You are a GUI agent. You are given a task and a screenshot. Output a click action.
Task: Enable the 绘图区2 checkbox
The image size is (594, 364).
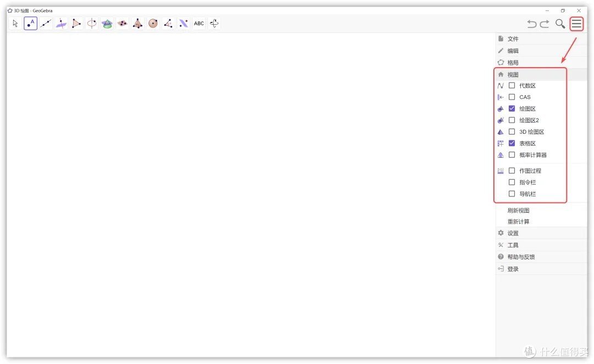click(512, 120)
